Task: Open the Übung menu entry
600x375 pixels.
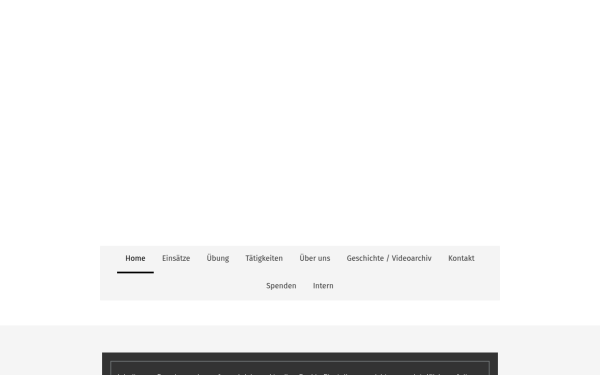Action: pos(218,259)
